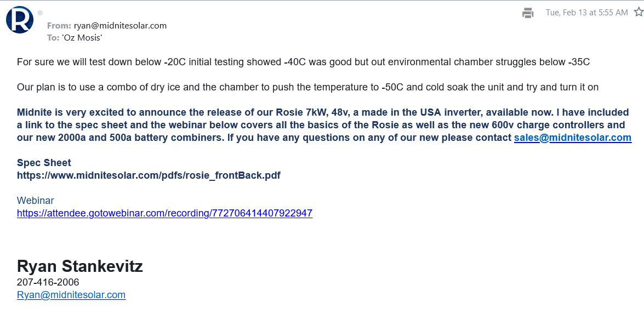Image resolution: width=644 pixels, height=319 pixels.
Task: Click the From: field label
Action: tap(59, 26)
